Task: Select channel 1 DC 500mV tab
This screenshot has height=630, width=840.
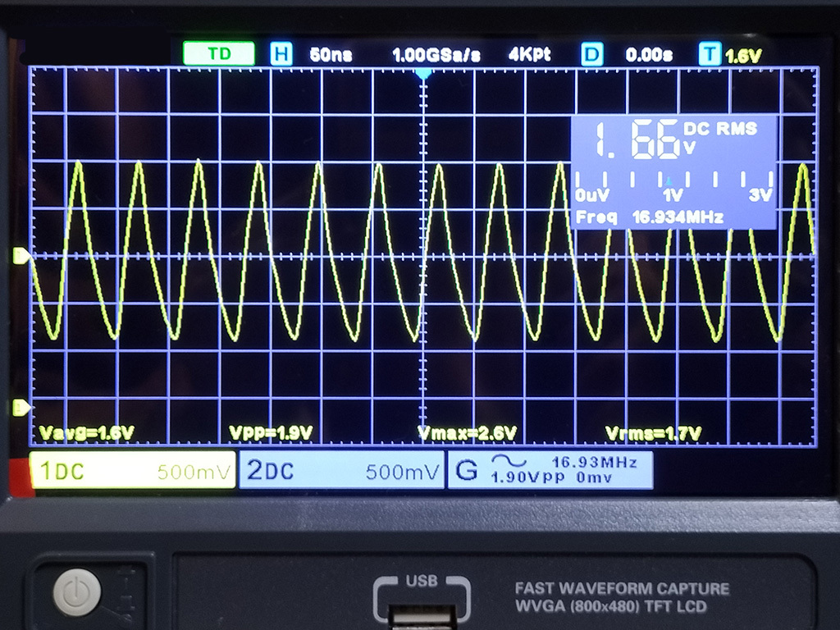Action: pyautogui.click(x=132, y=470)
